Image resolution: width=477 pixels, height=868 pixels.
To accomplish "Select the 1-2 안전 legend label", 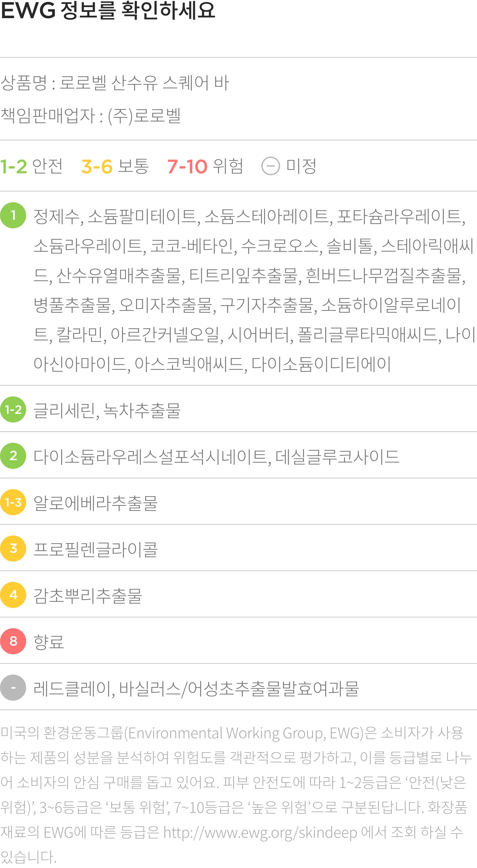I will point(31,166).
